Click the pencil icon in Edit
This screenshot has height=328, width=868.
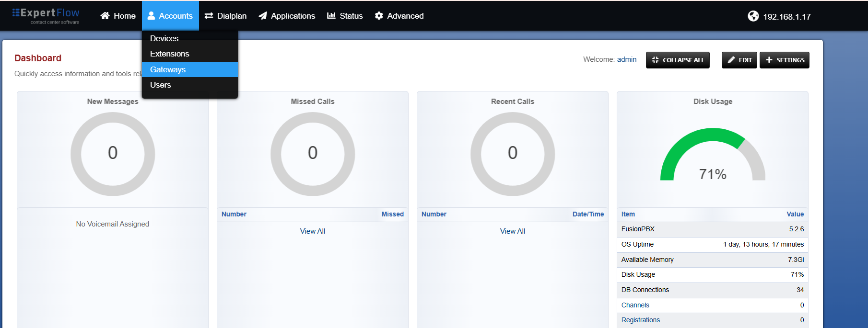pos(731,60)
